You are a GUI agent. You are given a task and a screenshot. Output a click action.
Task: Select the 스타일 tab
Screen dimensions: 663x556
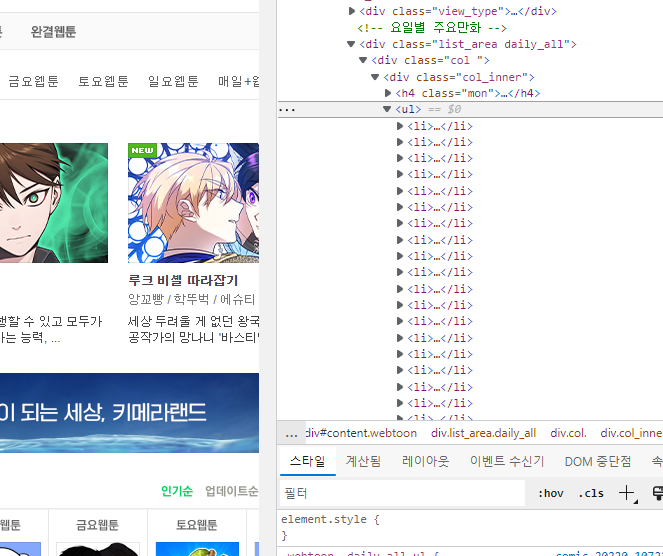pos(307,461)
